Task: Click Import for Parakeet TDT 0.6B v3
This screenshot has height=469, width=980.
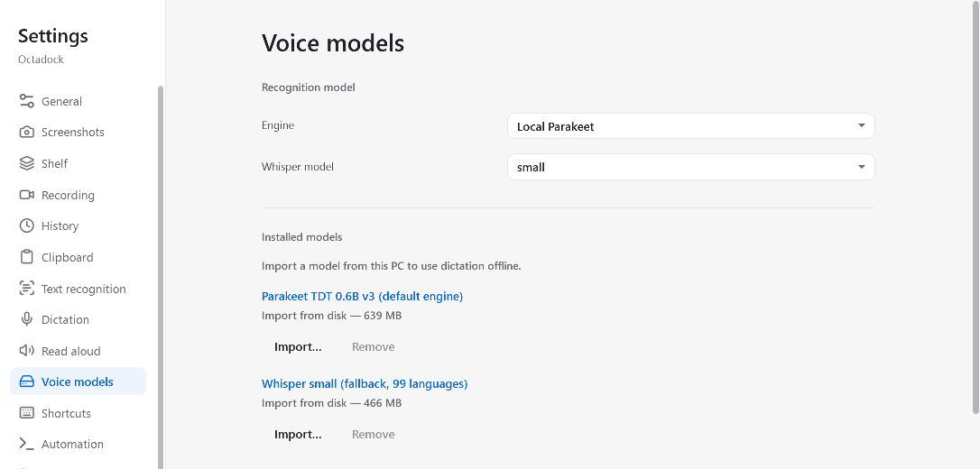Action: point(298,346)
